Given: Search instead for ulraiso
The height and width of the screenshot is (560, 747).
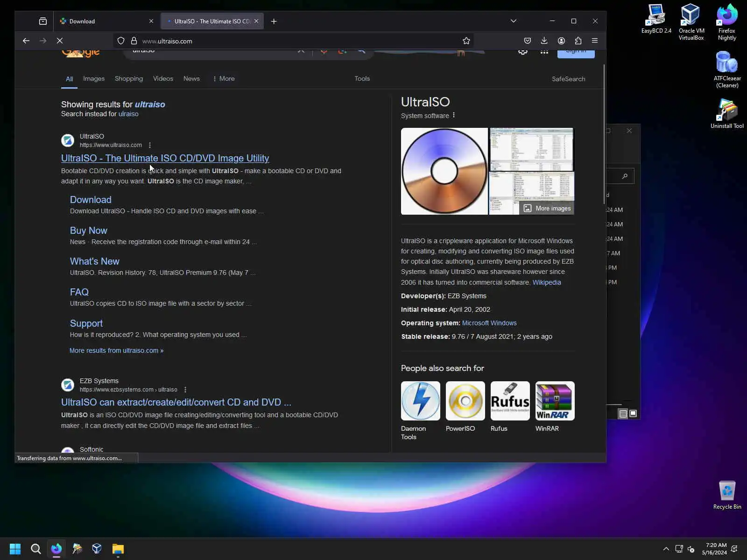Looking at the screenshot, I should pos(128,114).
